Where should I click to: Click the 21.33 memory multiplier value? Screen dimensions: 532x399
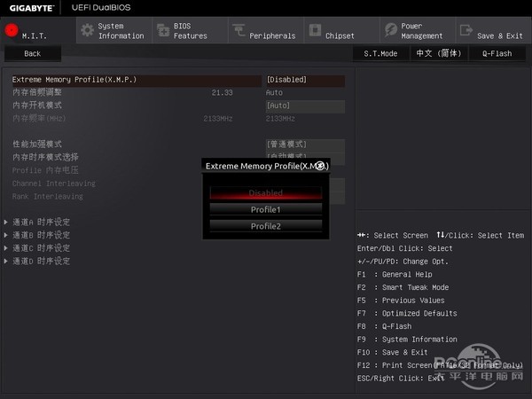[x=222, y=92]
